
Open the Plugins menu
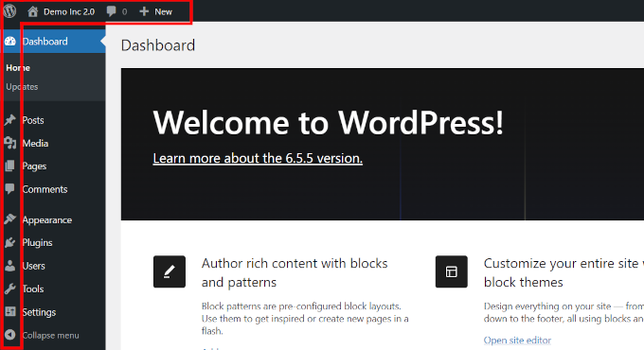tap(37, 243)
